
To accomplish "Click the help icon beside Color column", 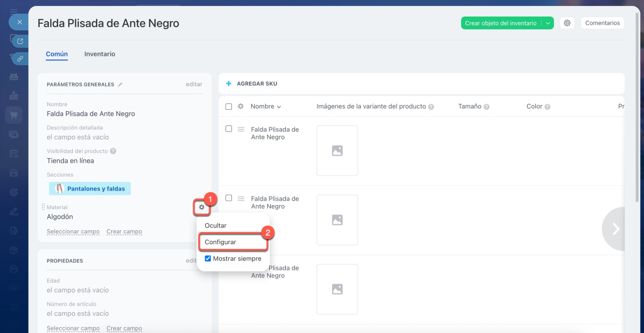I will click(547, 107).
